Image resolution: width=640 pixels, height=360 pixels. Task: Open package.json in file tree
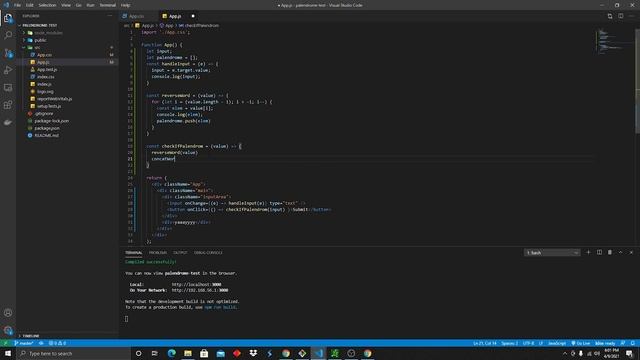[x=67, y=128]
